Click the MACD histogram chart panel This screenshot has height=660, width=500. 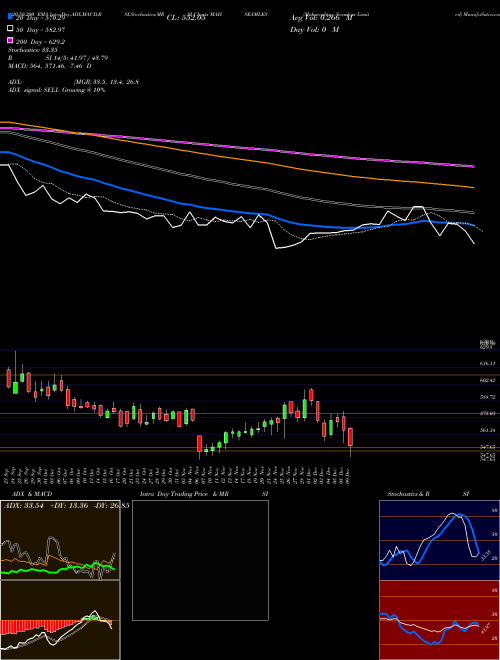pyautogui.click(x=60, y=620)
